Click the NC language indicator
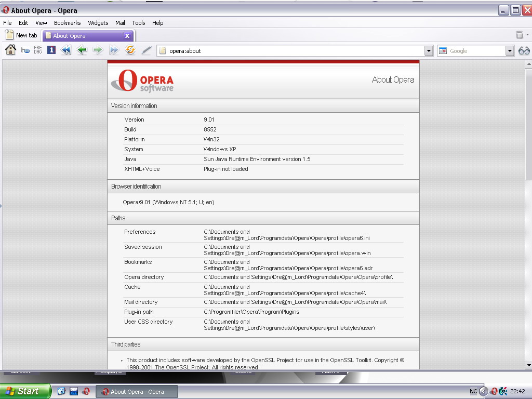Screen dimensions: 532x399 [x=473, y=391]
